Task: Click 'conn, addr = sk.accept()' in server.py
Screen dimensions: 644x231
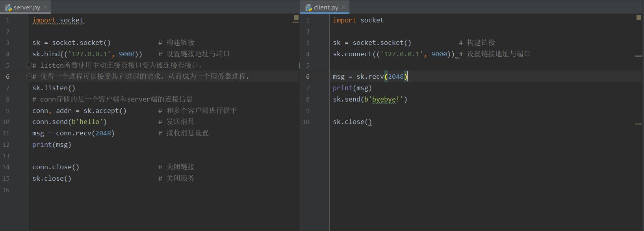Action: coord(80,111)
